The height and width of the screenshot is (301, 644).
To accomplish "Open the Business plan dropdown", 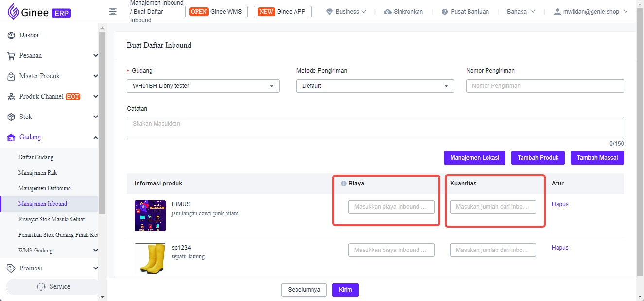I will (x=347, y=12).
